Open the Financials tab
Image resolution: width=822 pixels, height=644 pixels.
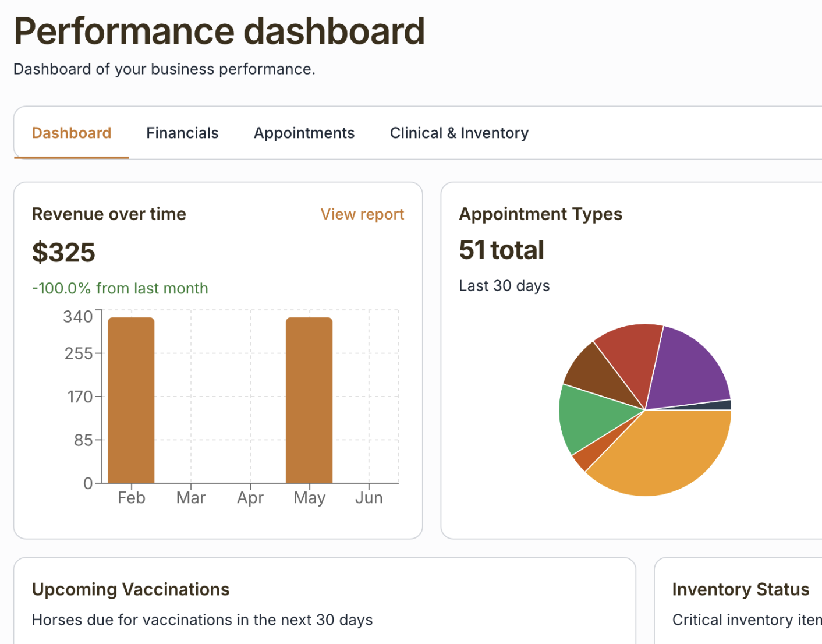click(x=182, y=133)
